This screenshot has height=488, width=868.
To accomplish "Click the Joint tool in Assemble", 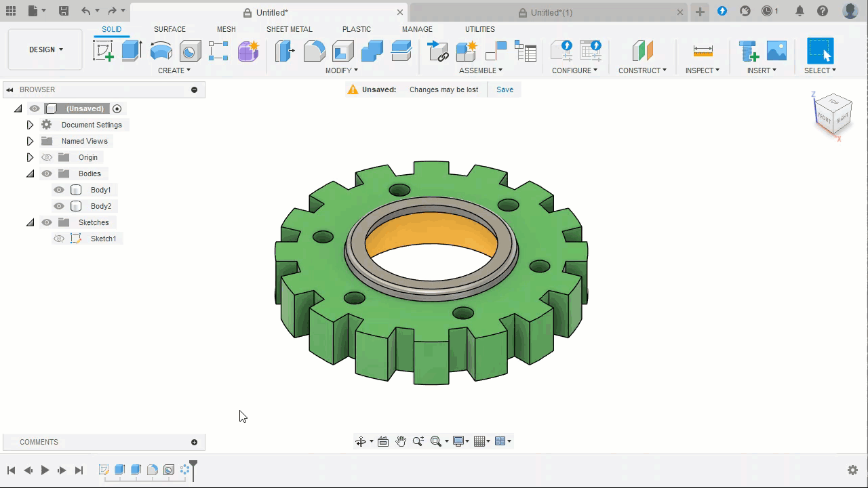I will point(496,51).
